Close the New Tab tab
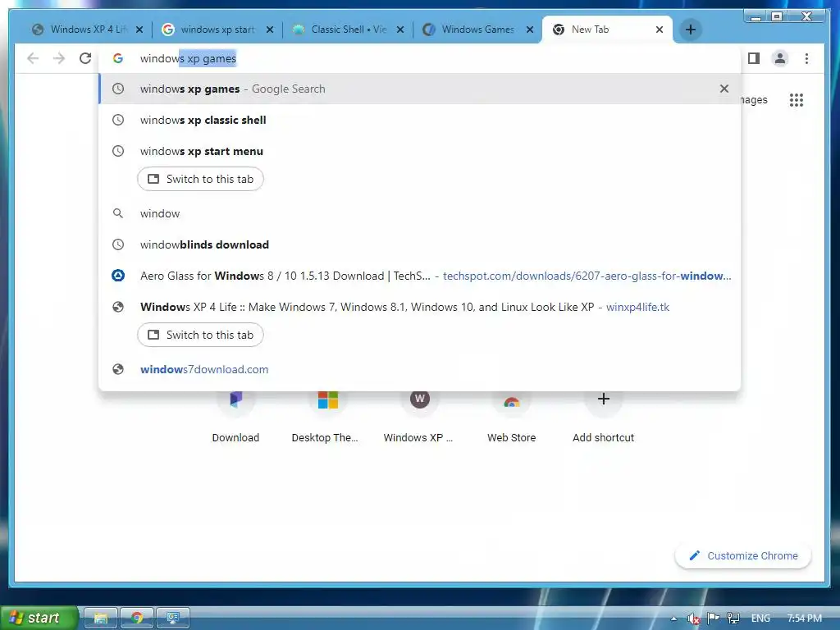 [x=660, y=30]
